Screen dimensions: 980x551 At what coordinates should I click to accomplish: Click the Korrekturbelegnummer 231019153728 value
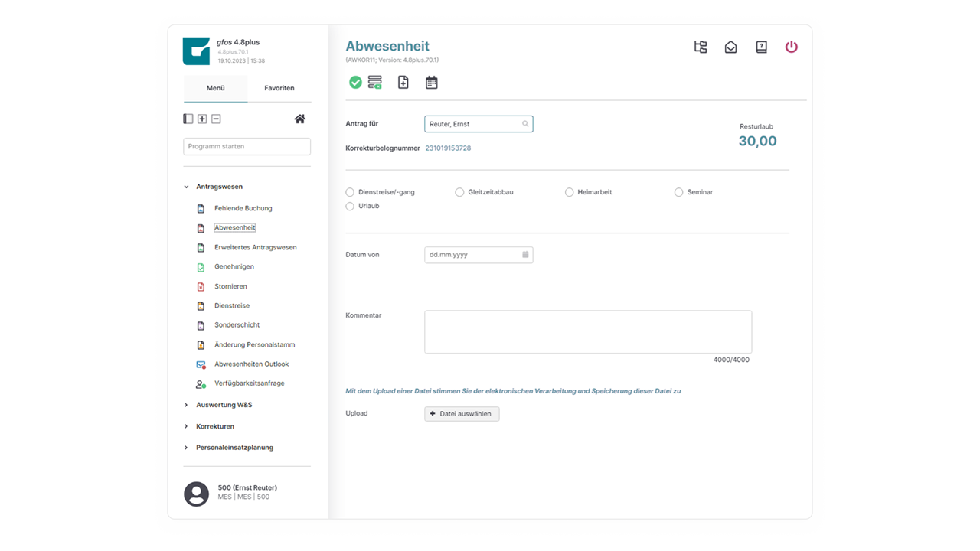[x=448, y=148]
